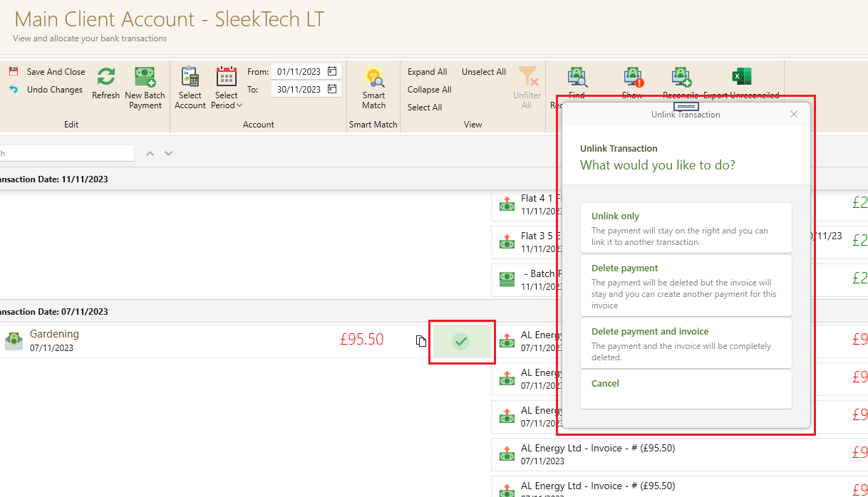Click money icon on Flat 3 5 row
Screen dimensions: 868x497
(x=507, y=242)
